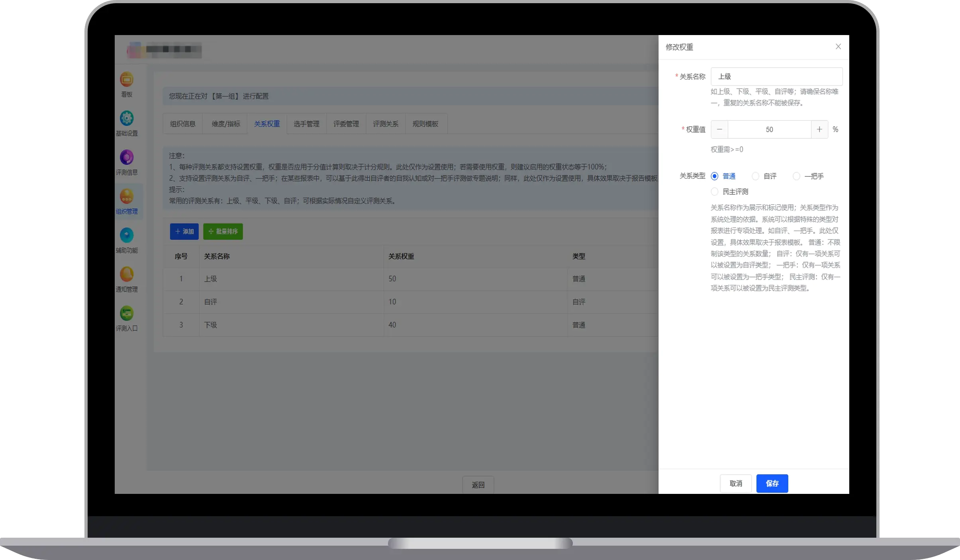Open 基础设置 gear icon in sidebar

127,119
